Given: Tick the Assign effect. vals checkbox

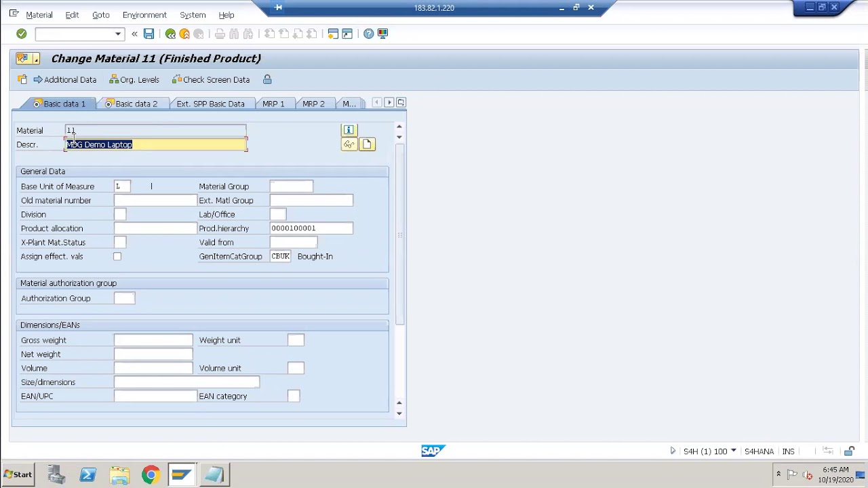Looking at the screenshot, I should 117,256.
